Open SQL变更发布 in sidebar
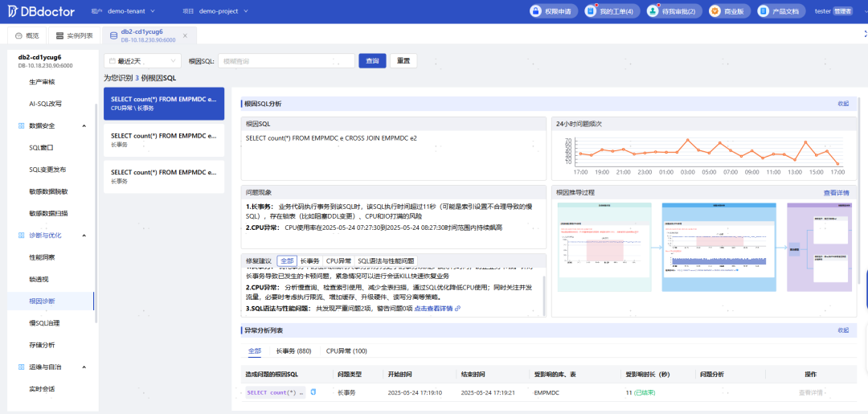This screenshot has width=868, height=414. pyautogui.click(x=47, y=170)
